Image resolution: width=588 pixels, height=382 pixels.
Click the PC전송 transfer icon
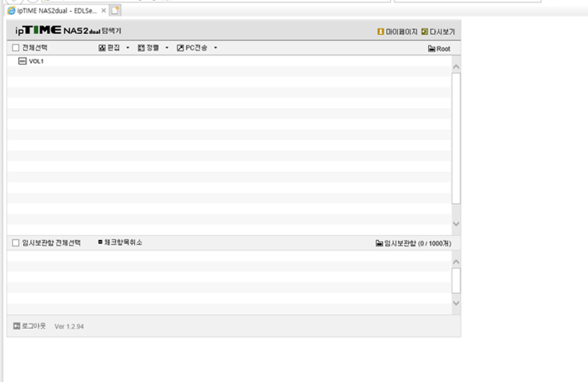pos(180,48)
